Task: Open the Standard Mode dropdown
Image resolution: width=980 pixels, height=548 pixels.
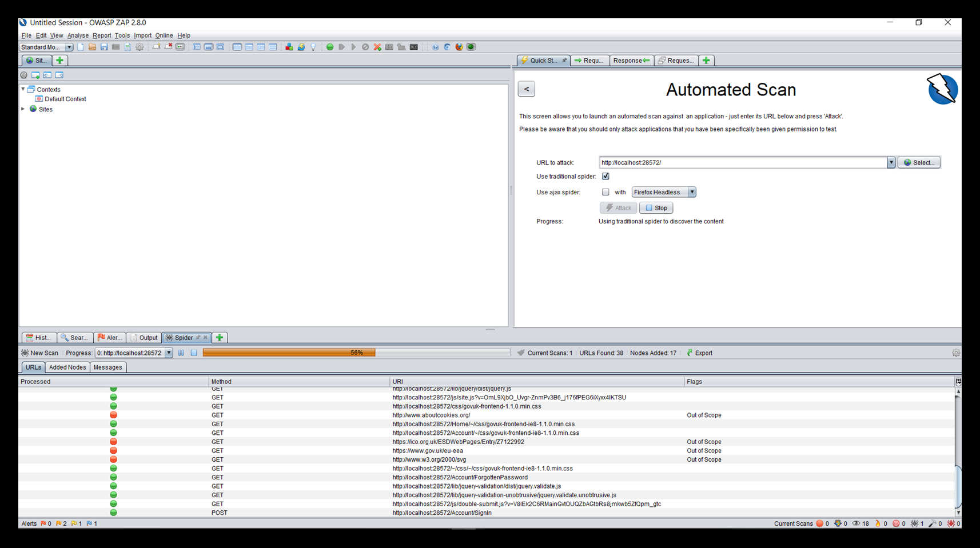Action: pos(46,47)
